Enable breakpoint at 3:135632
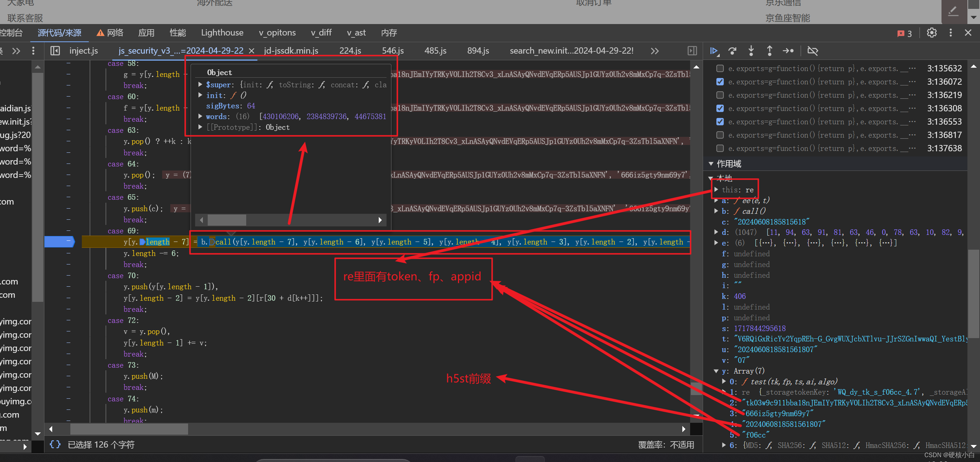 719,68
